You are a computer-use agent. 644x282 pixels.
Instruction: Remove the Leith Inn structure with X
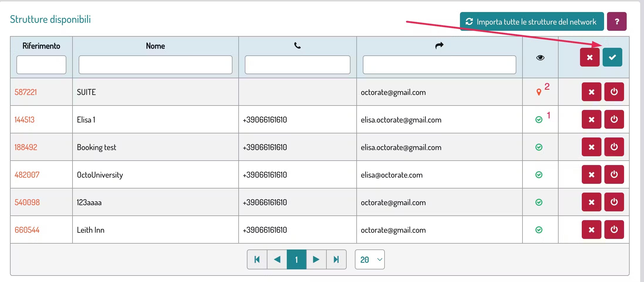[x=591, y=230]
